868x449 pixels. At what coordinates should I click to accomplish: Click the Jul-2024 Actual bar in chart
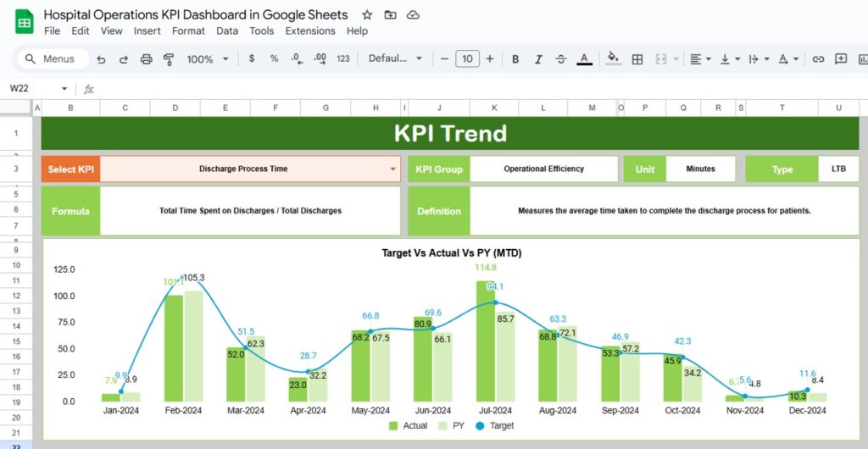tap(486, 341)
